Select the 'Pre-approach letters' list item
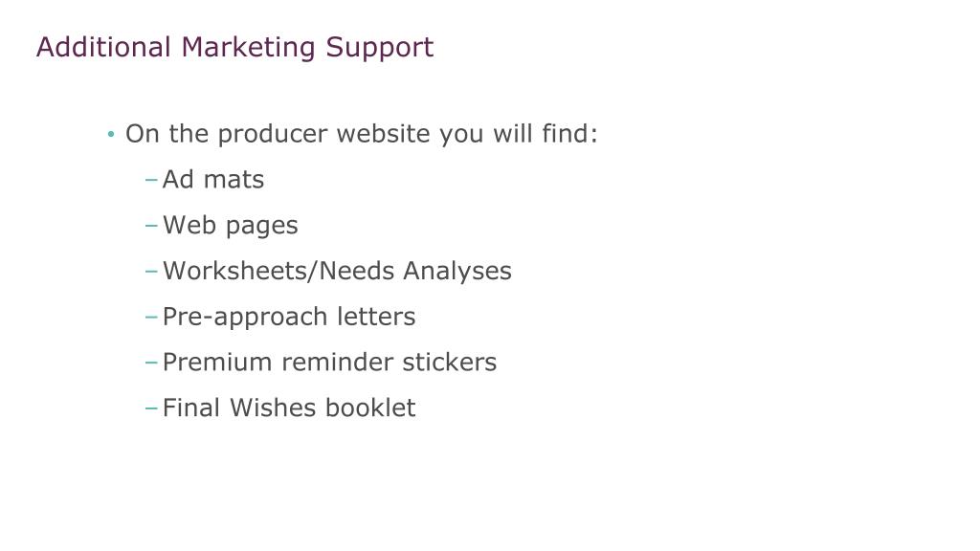This screenshot has height=551, width=980. click(x=289, y=318)
